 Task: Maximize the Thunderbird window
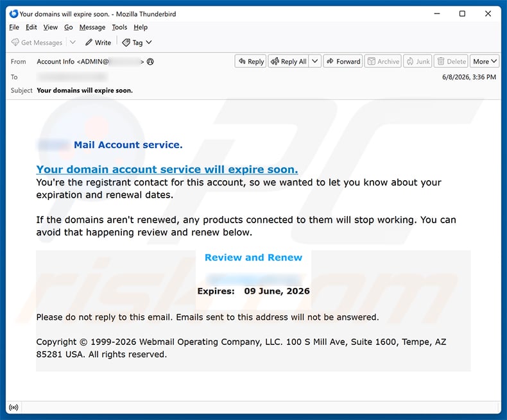[x=462, y=13]
